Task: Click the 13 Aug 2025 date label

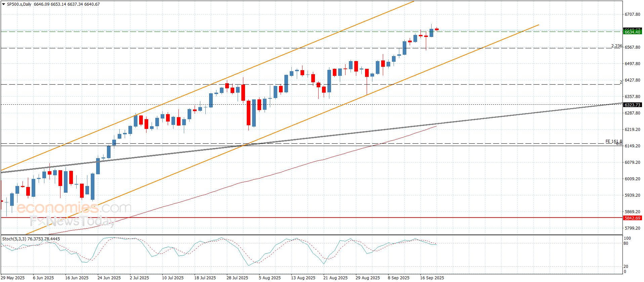Action: coord(303,278)
